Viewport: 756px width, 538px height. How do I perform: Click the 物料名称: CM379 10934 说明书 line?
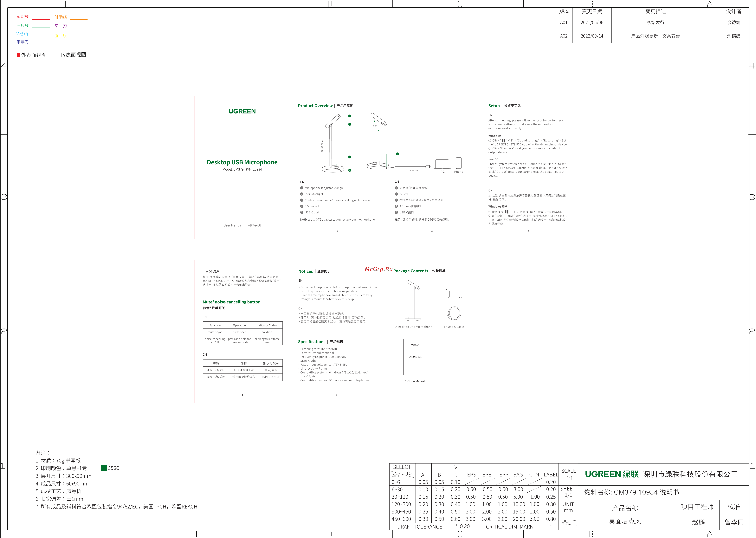pyautogui.click(x=631, y=492)
